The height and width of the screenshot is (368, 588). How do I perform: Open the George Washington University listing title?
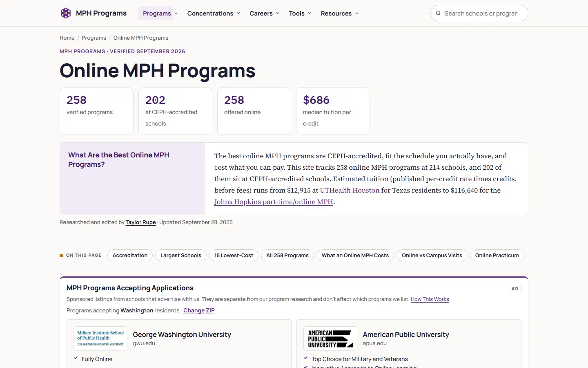click(182, 334)
